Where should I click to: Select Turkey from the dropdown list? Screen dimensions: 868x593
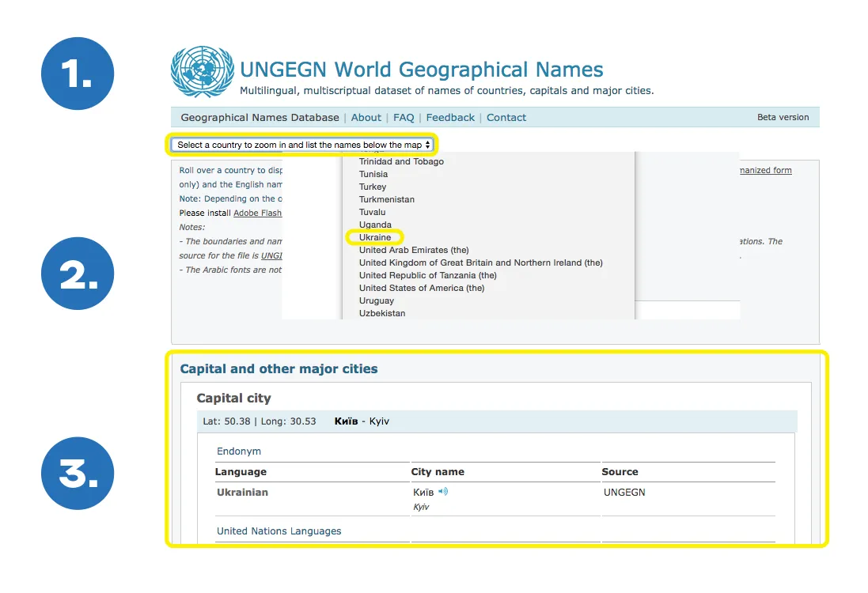click(x=373, y=187)
